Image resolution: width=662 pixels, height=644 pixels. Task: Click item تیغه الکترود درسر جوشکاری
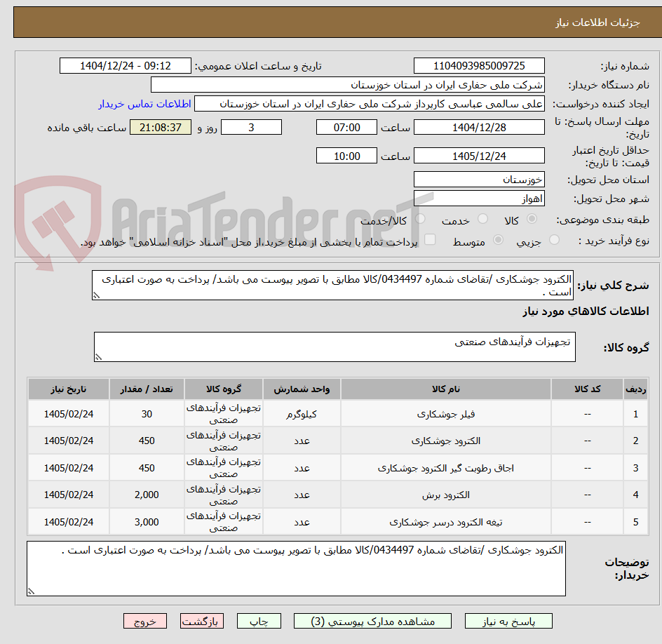[x=446, y=522]
